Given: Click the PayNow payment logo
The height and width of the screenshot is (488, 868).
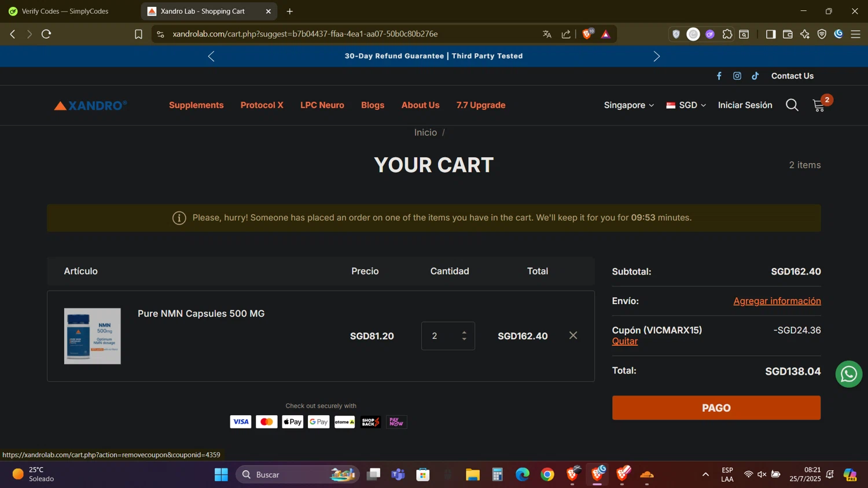Looking at the screenshot, I should coord(396,422).
